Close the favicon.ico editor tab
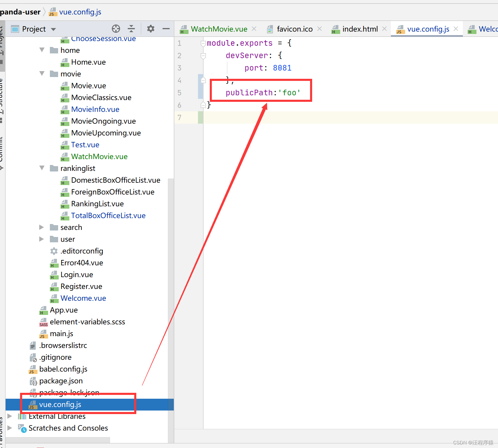Screen dimensions: 498x448 (x=320, y=29)
